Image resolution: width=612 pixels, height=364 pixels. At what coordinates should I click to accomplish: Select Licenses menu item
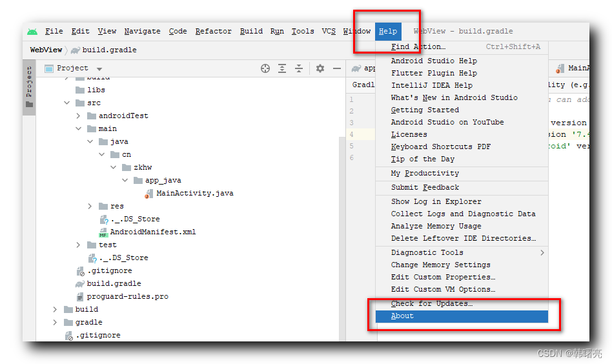tap(462, 135)
